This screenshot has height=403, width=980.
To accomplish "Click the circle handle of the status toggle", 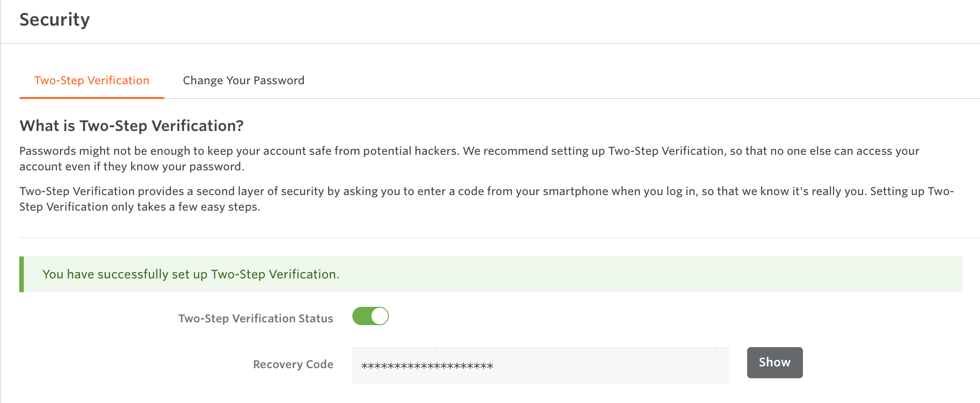I will click(379, 316).
